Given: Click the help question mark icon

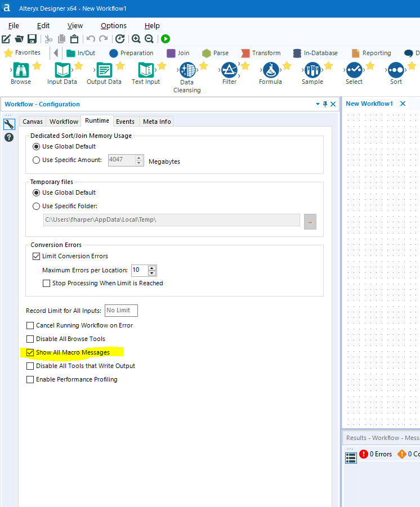Looking at the screenshot, I should pos(9,137).
